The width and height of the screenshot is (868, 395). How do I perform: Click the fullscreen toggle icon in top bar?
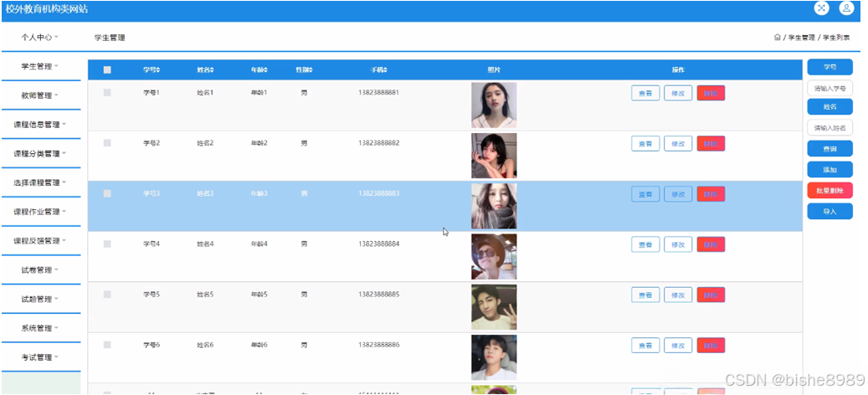821,8
